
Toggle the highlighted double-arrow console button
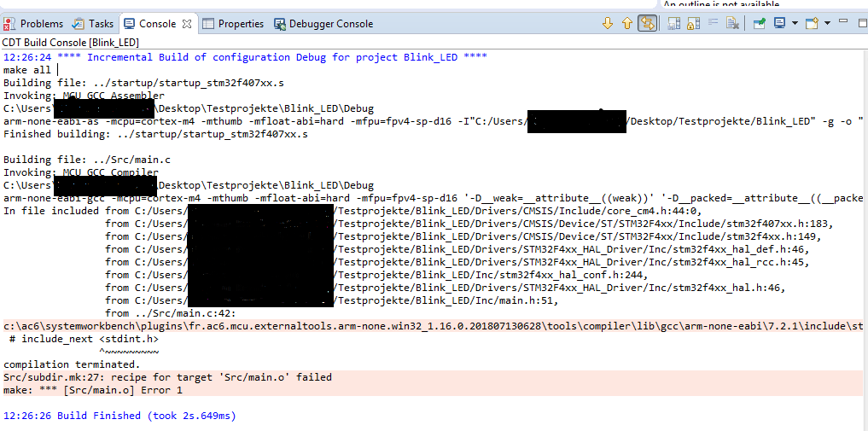coord(647,23)
